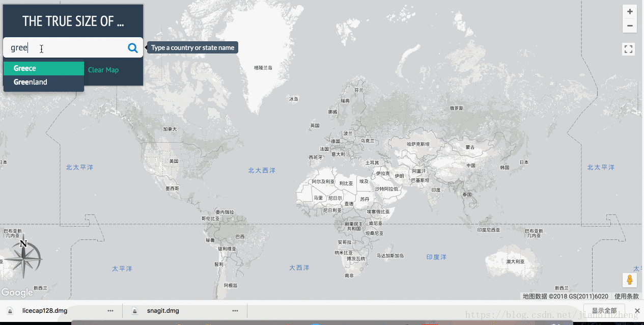Click the 乌克兰 country label
This screenshot has height=325, width=644.
click(x=367, y=141)
